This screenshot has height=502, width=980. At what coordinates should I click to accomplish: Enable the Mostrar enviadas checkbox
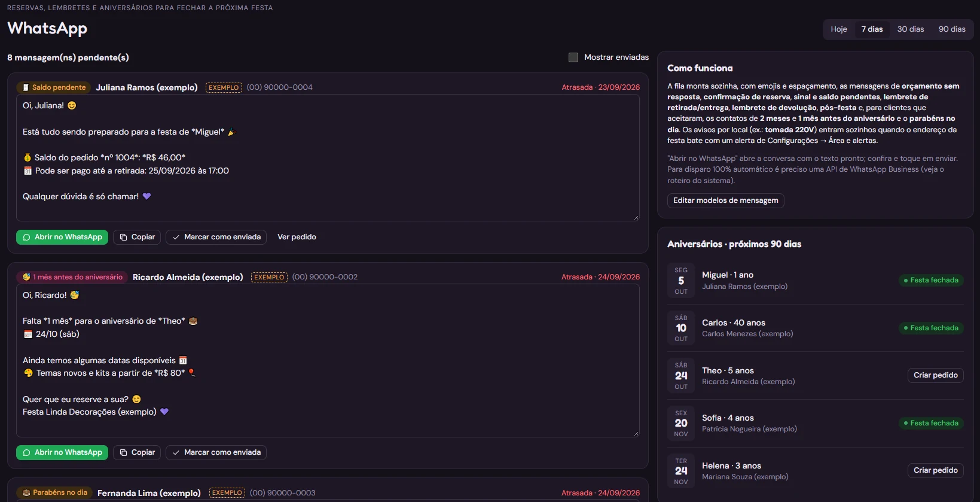click(x=573, y=57)
